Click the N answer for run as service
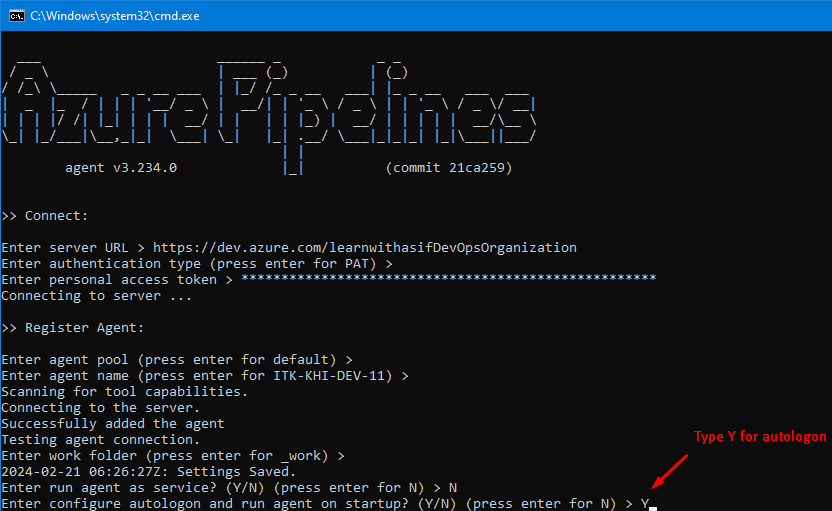 click(x=453, y=488)
